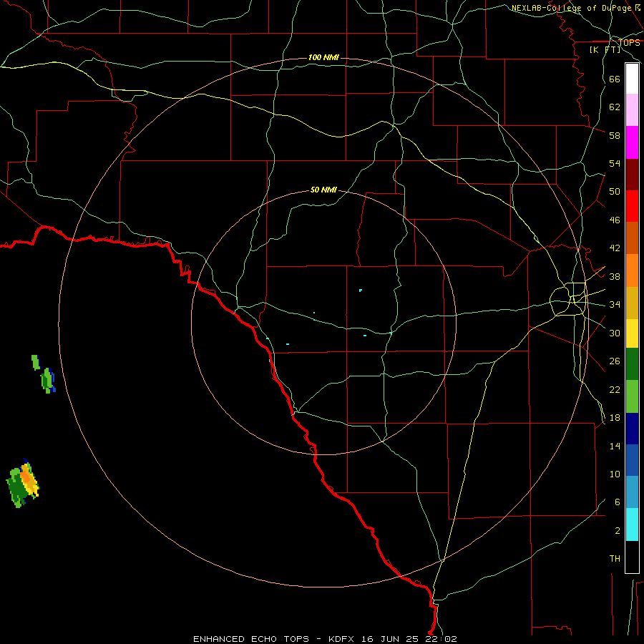Viewport: 644px width, 644px height.
Task: Click the '16 JUN 25' date text
Action: (x=389, y=639)
